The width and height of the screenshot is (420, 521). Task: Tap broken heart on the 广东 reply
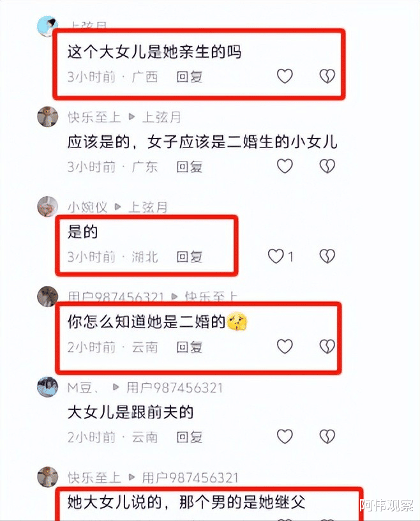point(327,166)
